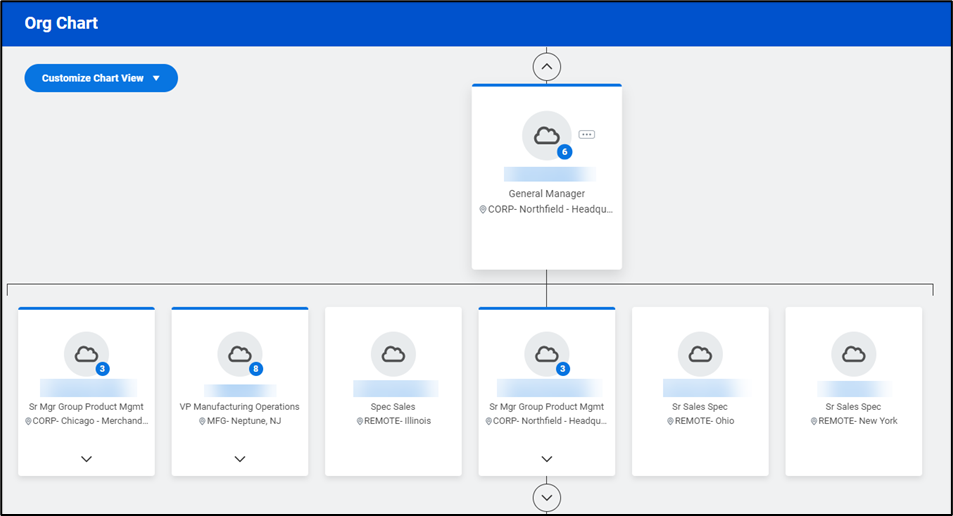Click the Spec Sales cloud avatar
The image size is (953, 516).
[x=393, y=354]
